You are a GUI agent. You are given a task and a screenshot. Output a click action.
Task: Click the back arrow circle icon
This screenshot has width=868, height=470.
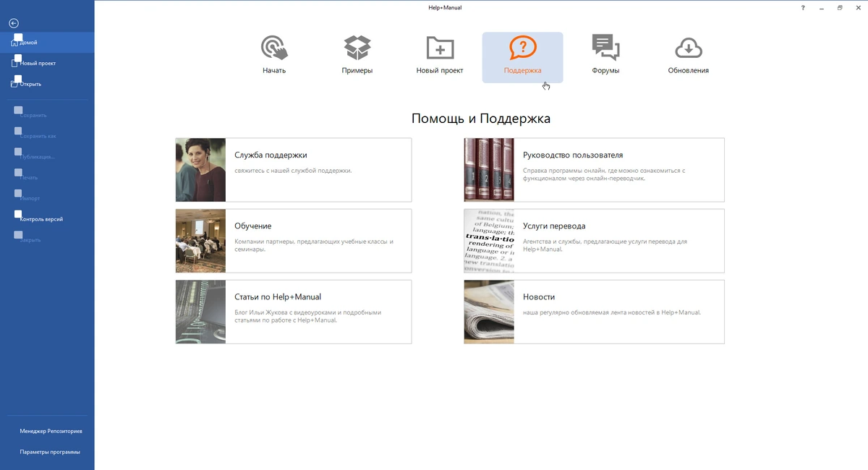tap(14, 23)
